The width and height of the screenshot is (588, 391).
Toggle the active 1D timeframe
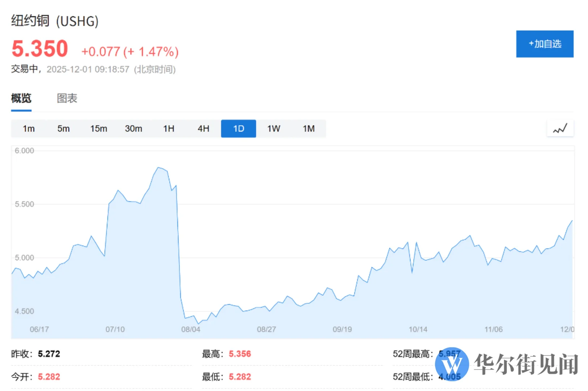[x=238, y=129]
